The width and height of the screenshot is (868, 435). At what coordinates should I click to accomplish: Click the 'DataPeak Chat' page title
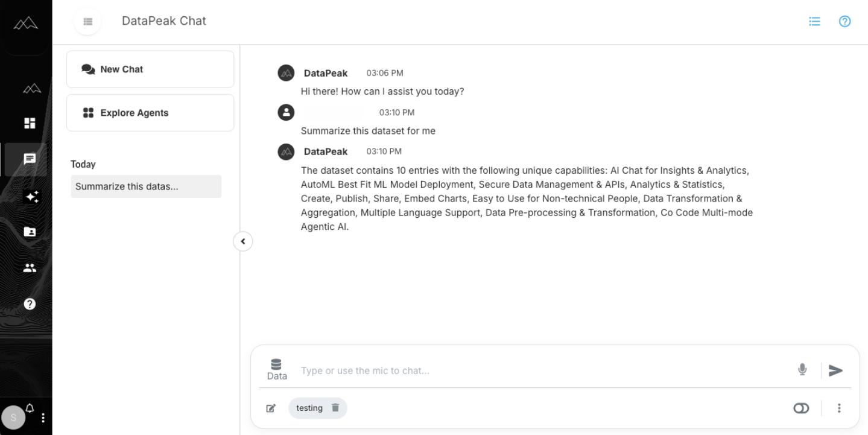point(164,21)
